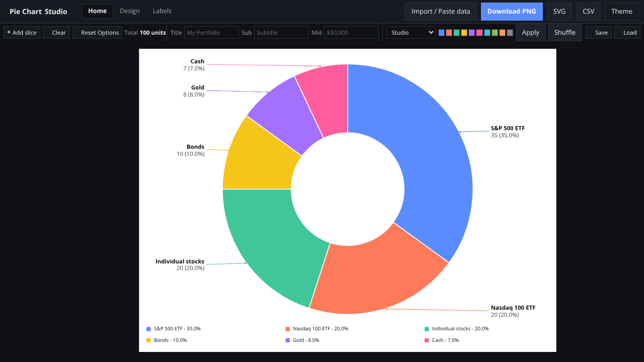The image size is (644, 362).
Task: Export chart as SVG
Action: tap(559, 12)
